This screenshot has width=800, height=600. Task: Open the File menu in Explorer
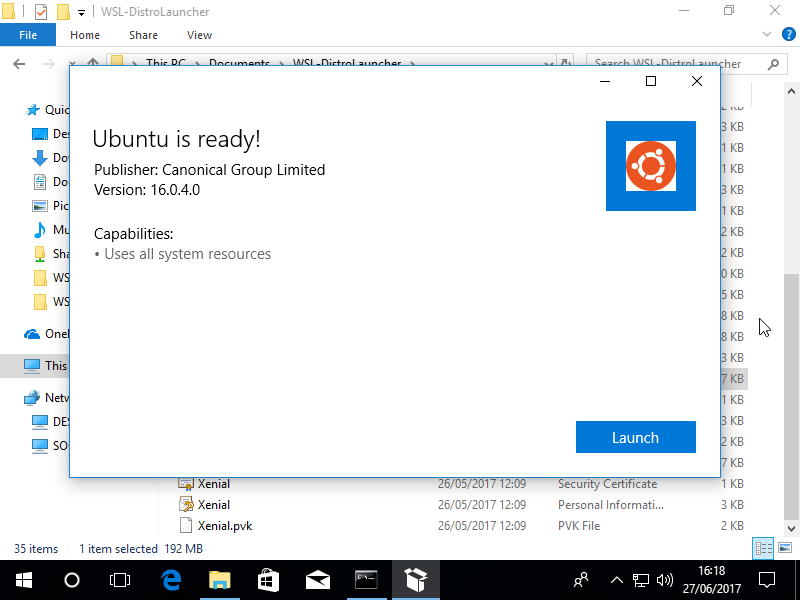coord(28,35)
